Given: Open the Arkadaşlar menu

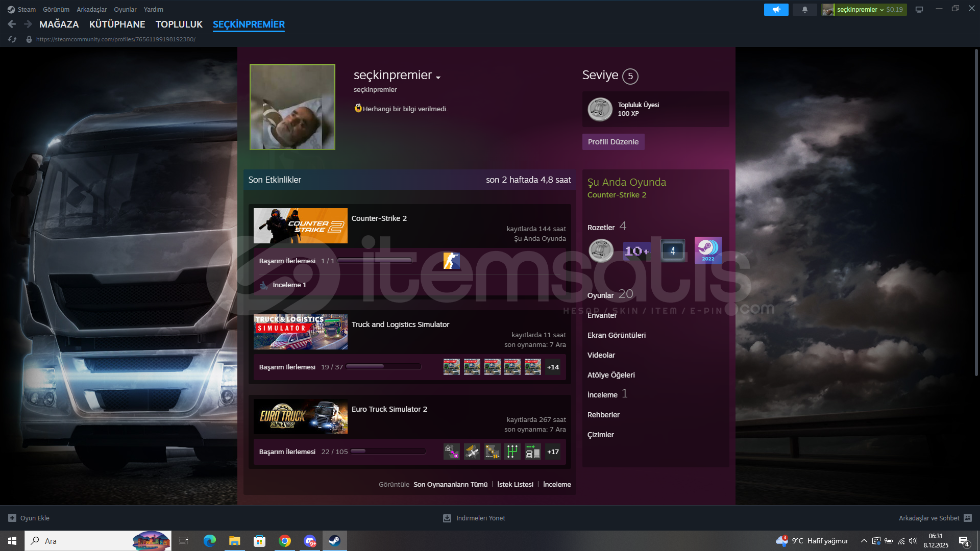Looking at the screenshot, I should point(91,10).
